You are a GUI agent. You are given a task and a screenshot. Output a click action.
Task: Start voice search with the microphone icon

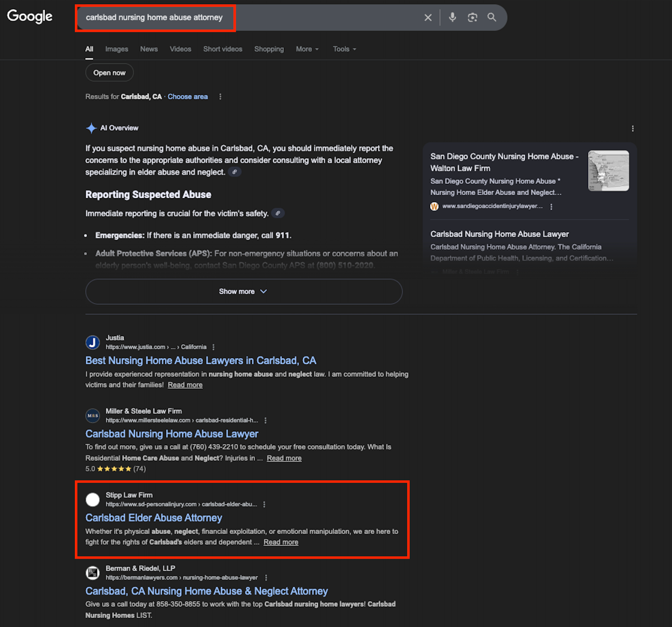pyautogui.click(x=452, y=17)
